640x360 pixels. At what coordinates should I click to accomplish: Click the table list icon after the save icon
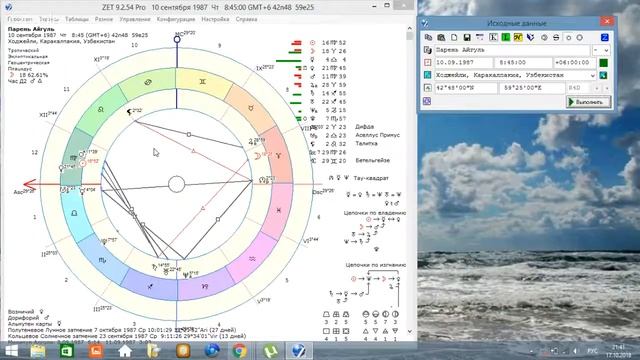click(x=480, y=37)
